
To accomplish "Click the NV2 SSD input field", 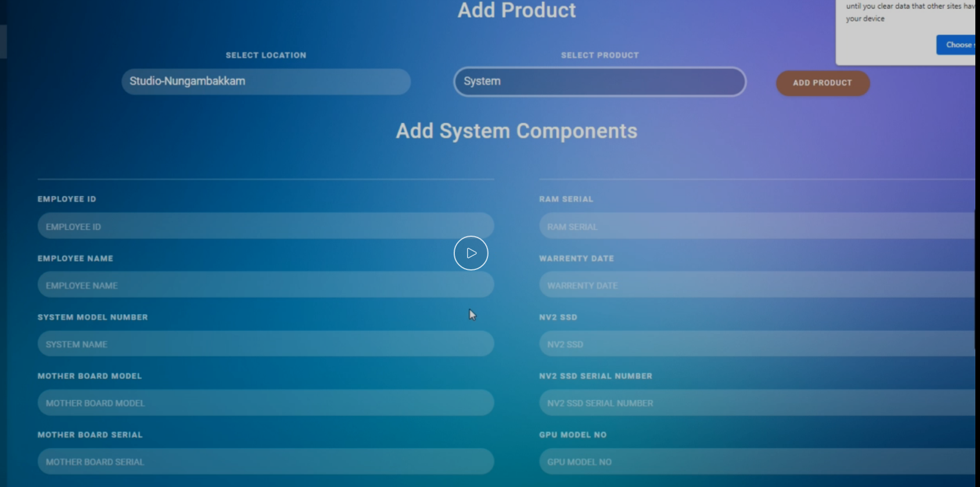I will [x=755, y=344].
